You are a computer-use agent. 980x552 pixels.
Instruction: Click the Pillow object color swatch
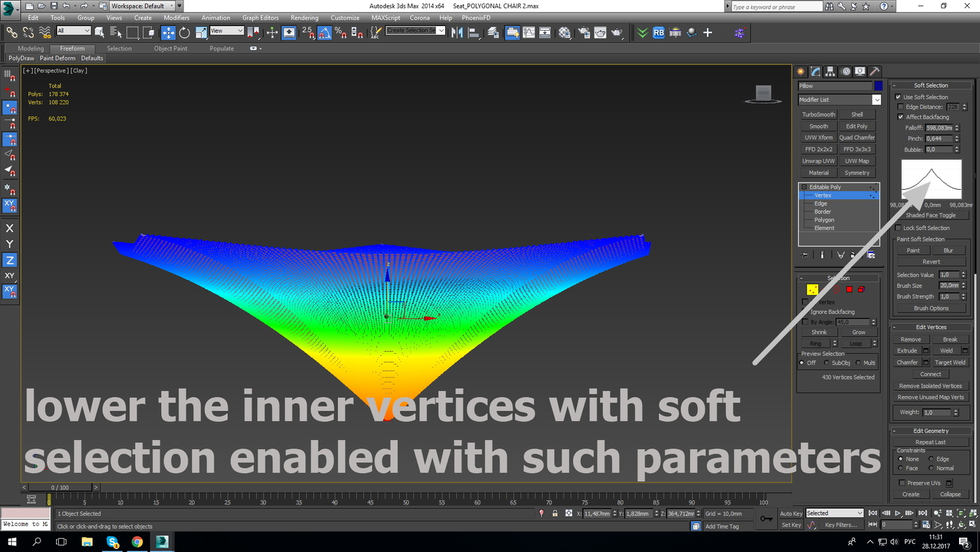coord(878,85)
